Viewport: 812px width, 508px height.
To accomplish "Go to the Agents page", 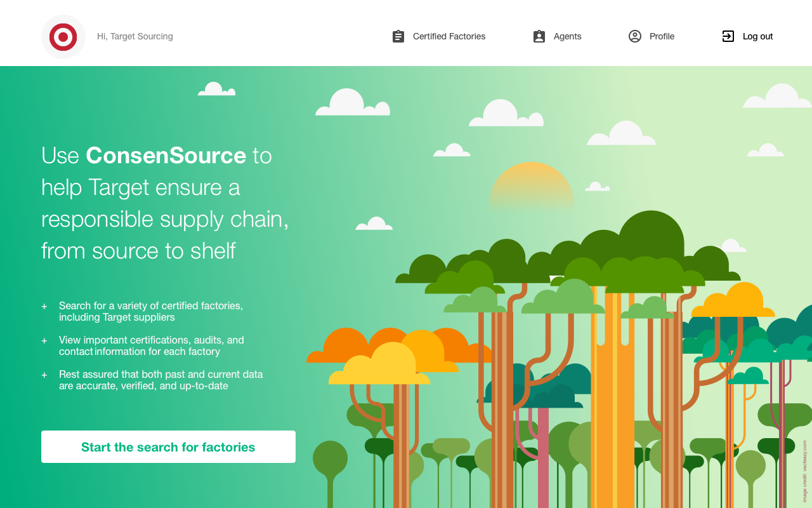I will click(567, 36).
